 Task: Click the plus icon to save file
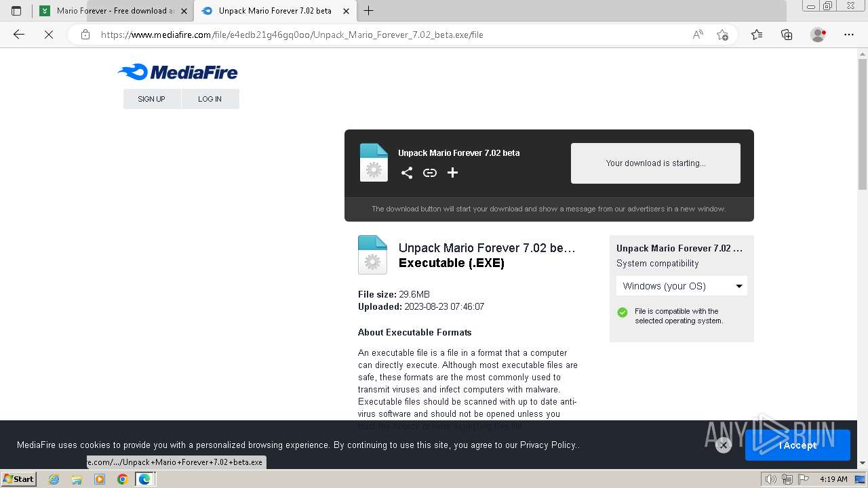pyautogui.click(x=453, y=173)
